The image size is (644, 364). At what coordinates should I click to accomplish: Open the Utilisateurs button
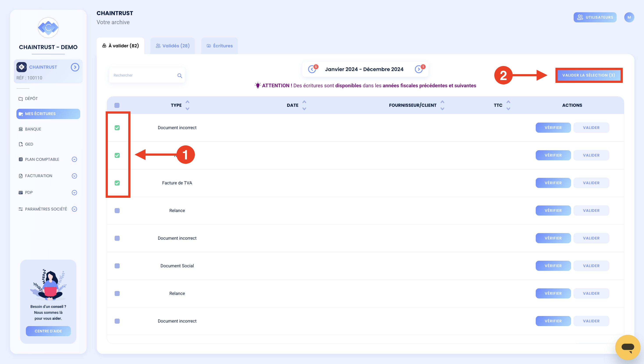[x=595, y=17]
